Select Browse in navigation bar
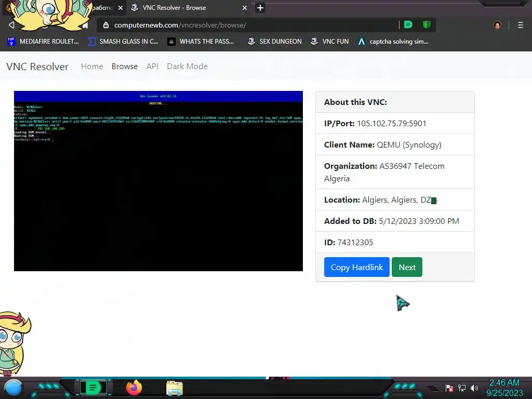Image resolution: width=532 pixels, height=399 pixels. click(125, 66)
